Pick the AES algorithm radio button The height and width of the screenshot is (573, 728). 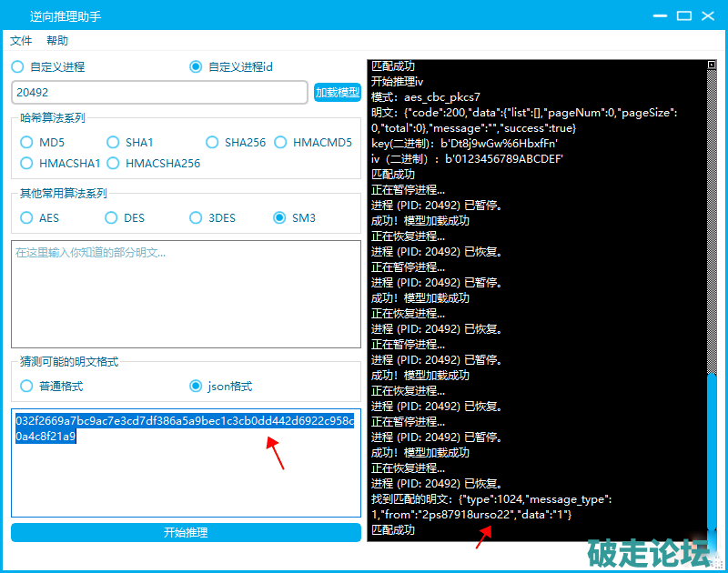click(26, 217)
